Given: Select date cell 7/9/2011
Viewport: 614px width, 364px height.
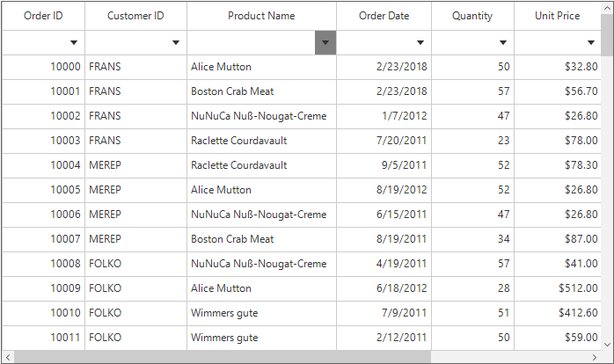Looking at the screenshot, I should click(384, 314).
